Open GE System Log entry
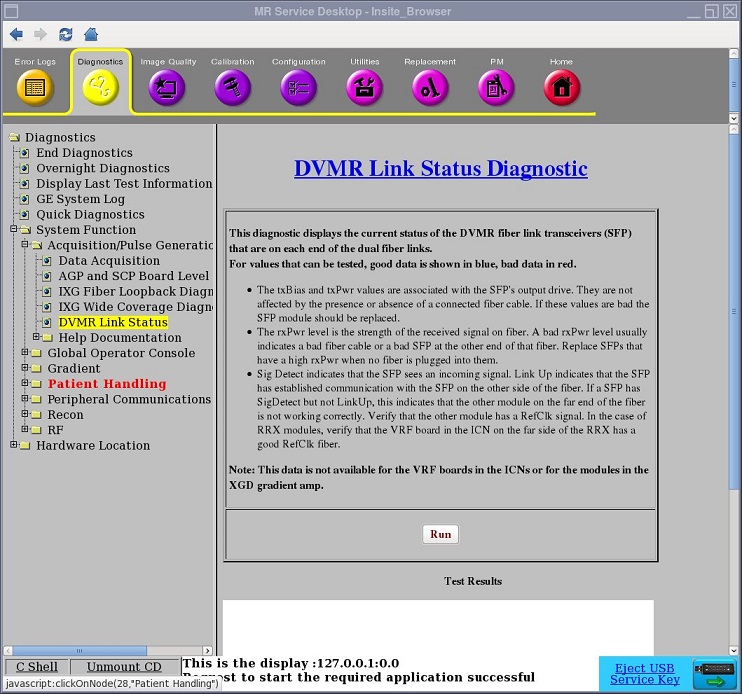Image resolution: width=742 pixels, height=694 pixels. point(80,199)
